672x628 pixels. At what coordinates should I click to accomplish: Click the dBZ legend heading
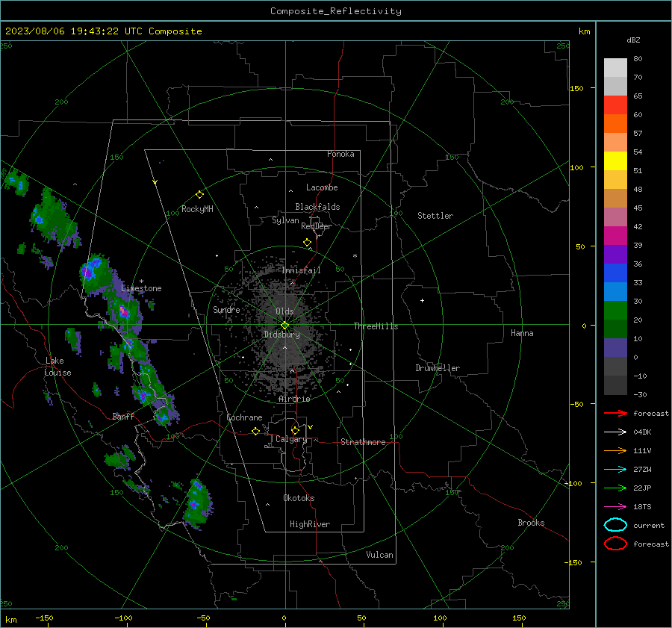click(633, 40)
